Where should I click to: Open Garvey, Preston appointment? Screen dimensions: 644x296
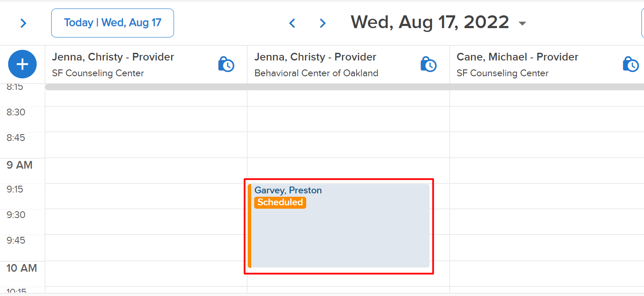pyautogui.click(x=339, y=226)
